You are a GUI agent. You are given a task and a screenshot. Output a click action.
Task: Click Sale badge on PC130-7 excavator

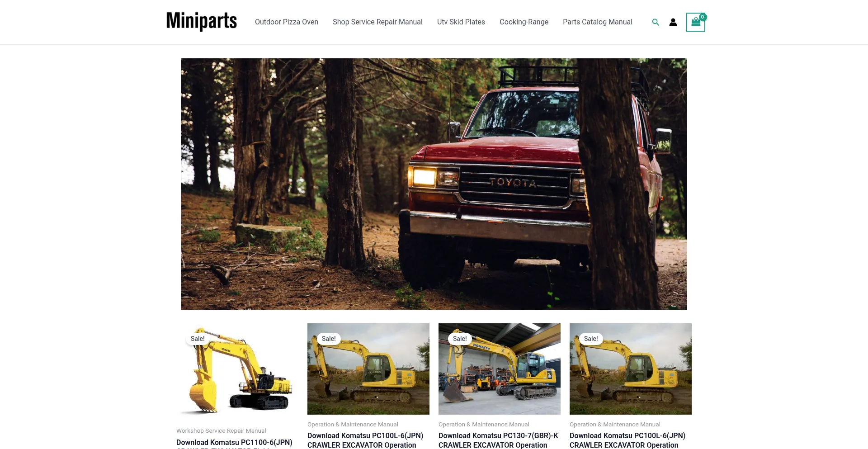coord(460,339)
